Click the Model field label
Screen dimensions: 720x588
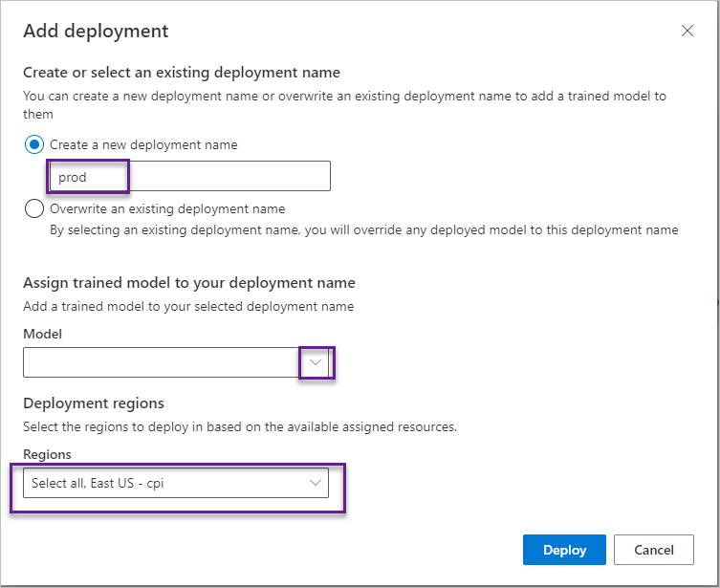coord(43,334)
